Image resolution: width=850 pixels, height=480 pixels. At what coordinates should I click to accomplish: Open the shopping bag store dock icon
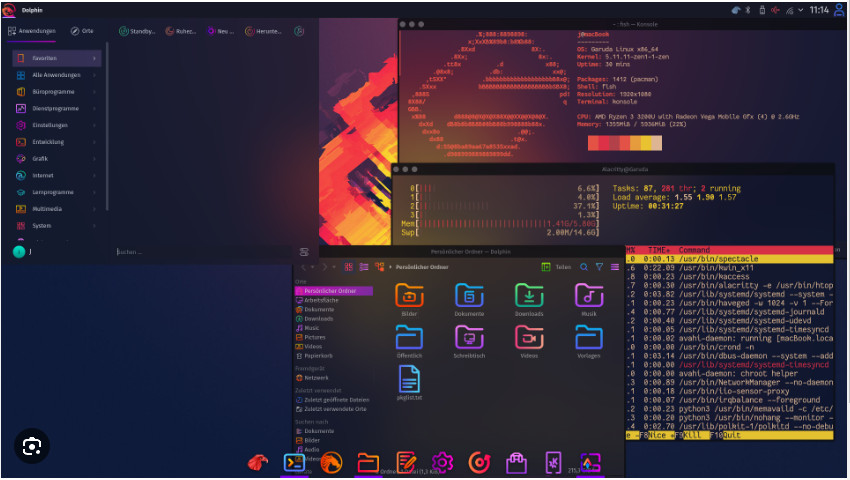[516, 463]
